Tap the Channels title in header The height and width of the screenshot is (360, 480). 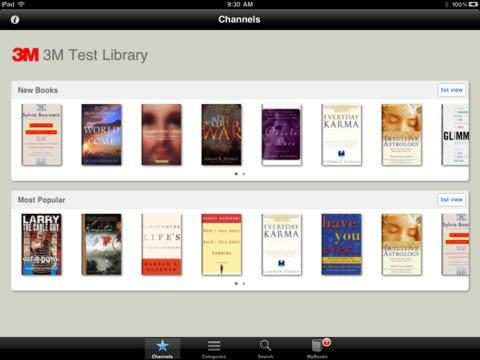click(x=239, y=19)
